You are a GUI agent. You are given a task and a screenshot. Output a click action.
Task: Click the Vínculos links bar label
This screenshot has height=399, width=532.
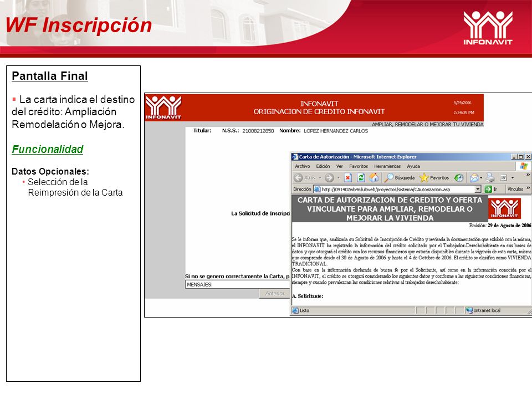(515, 190)
